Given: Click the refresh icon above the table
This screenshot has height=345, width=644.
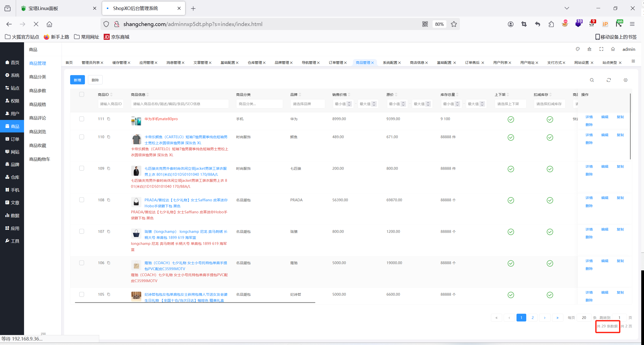Looking at the screenshot, I should point(608,80).
